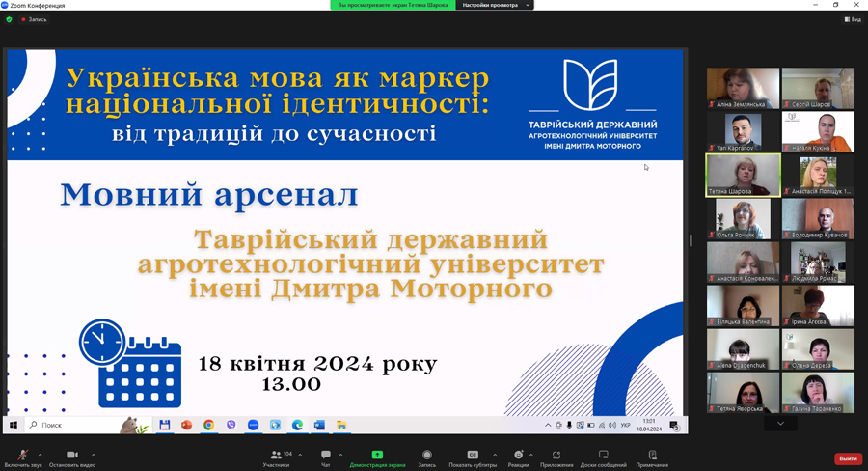The height and width of the screenshot is (471, 868).
Task: Click red Выйти leave button
Action: 848,458
